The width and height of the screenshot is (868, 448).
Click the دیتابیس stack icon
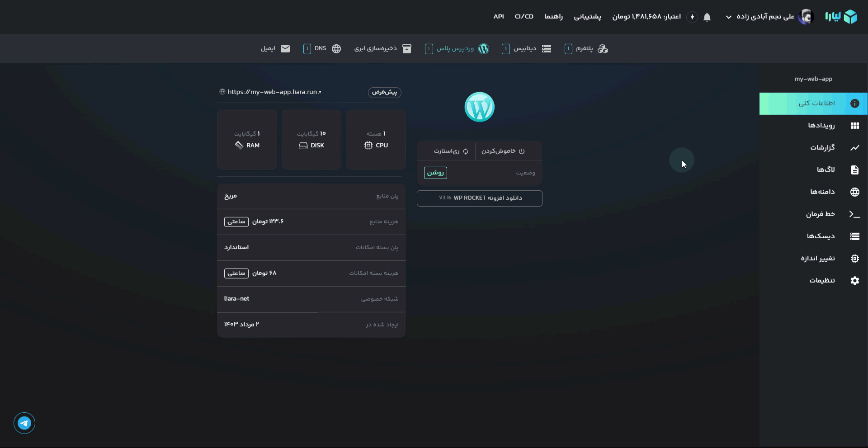[x=547, y=49]
